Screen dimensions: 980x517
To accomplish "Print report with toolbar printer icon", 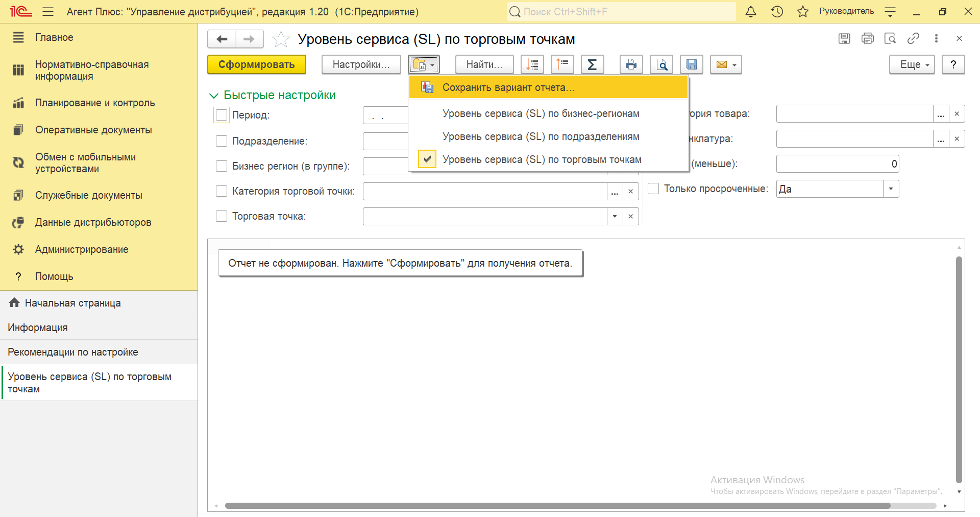I will [631, 65].
